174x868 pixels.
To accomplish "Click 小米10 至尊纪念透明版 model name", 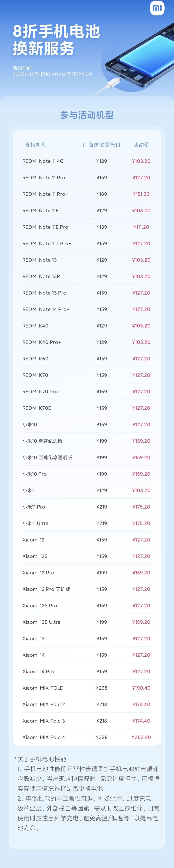I will pyautogui.click(x=47, y=458).
